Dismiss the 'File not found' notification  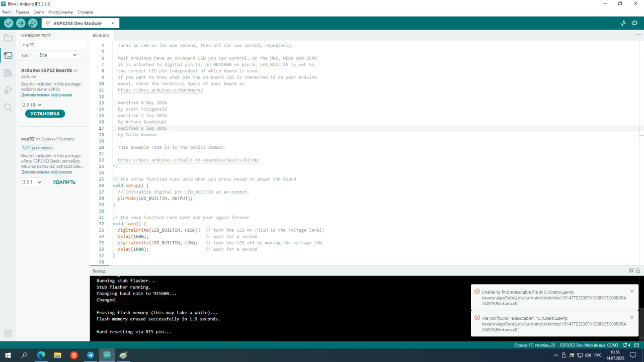click(632, 317)
